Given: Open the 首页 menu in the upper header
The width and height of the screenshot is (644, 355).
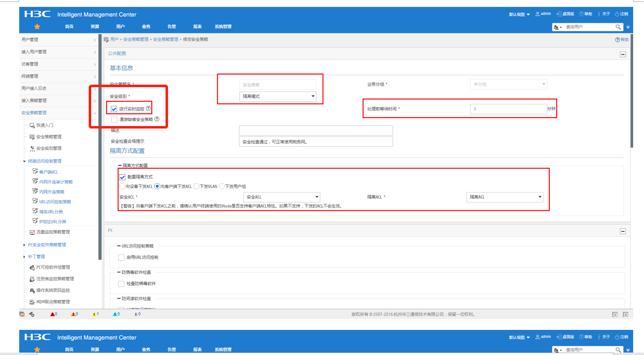Looking at the screenshot, I should coord(69,27).
